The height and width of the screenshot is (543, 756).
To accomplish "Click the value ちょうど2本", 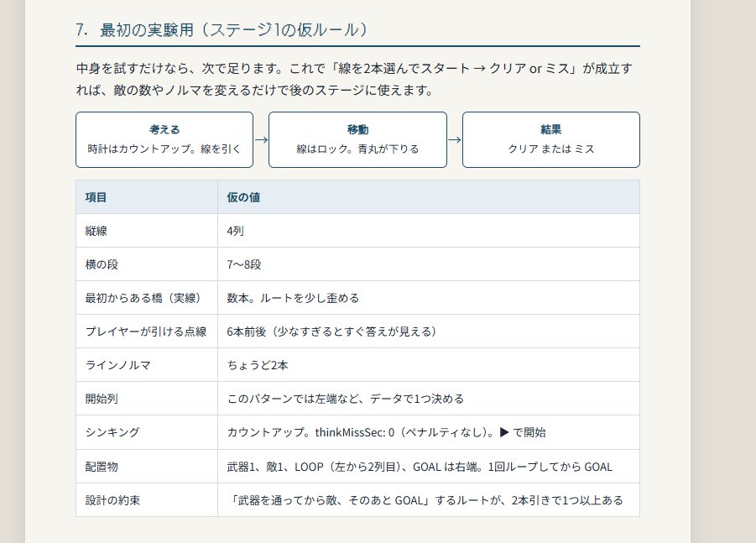I will 258,366.
